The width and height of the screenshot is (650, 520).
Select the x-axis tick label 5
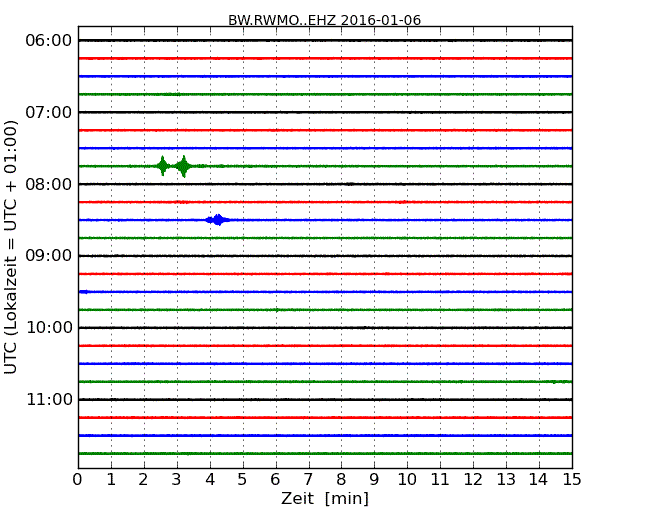(242, 479)
